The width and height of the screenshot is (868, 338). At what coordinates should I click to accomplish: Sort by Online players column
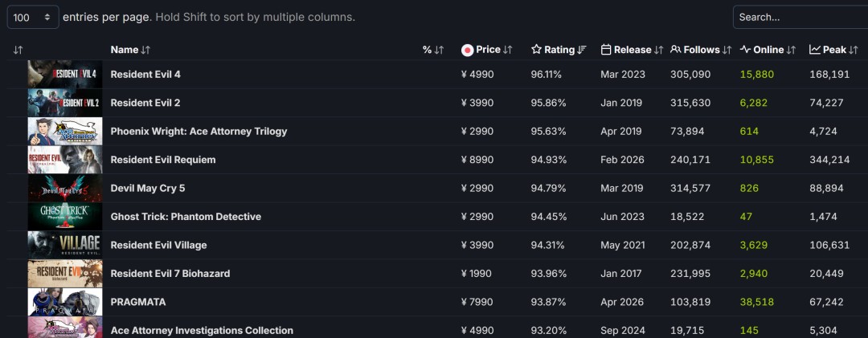click(x=768, y=50)
